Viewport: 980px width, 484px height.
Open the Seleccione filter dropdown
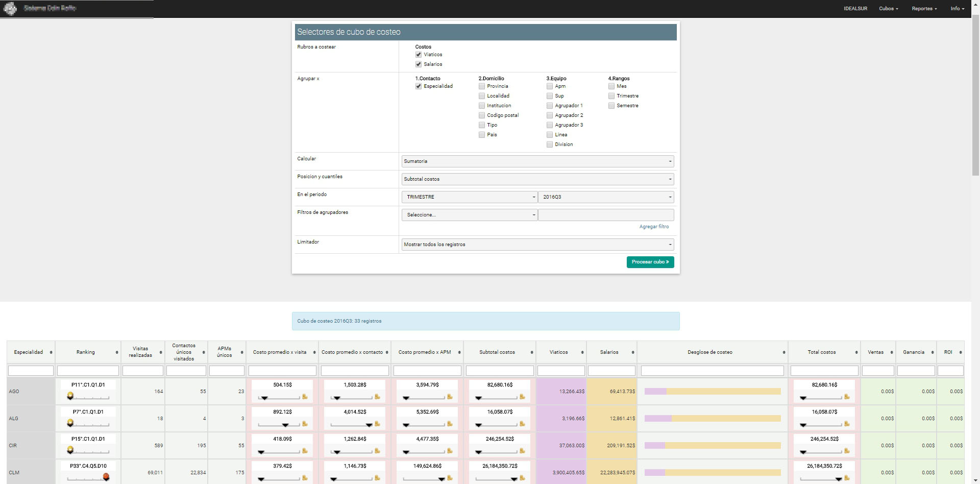tap(470, 215)
